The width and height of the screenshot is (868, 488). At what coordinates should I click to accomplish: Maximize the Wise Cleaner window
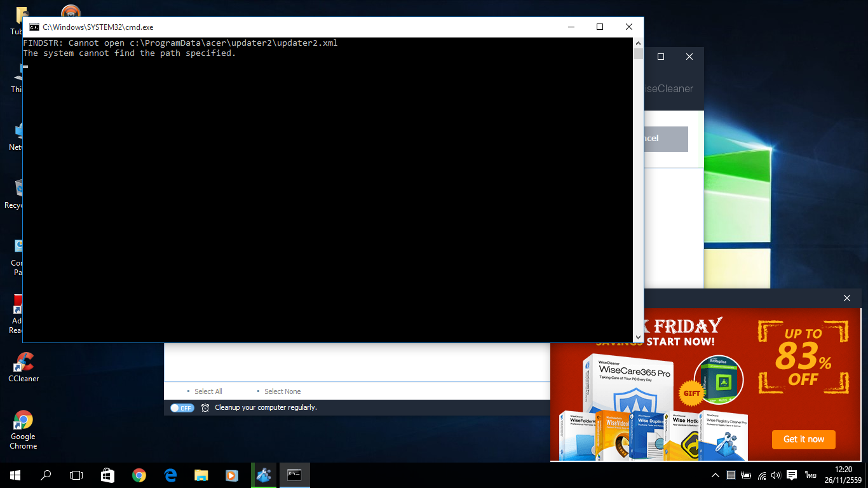coord(661,57)
